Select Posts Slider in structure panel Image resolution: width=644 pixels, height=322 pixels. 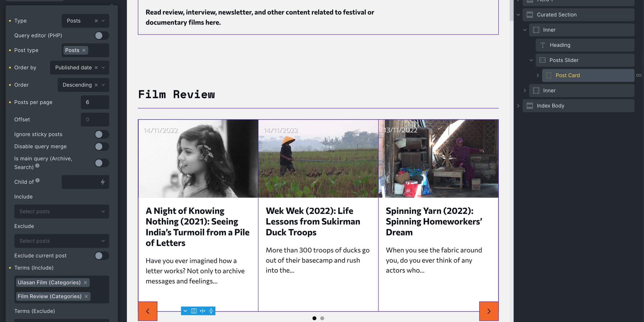tap(585, 60)
